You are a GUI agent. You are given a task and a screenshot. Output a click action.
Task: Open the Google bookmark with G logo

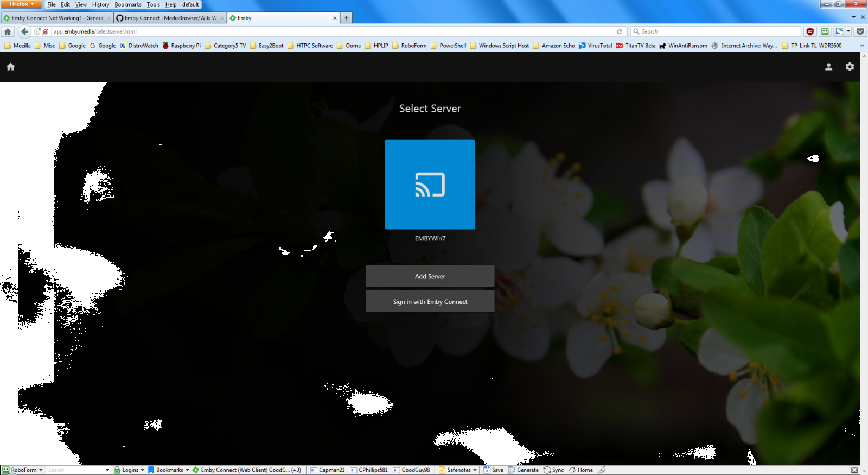103,46
